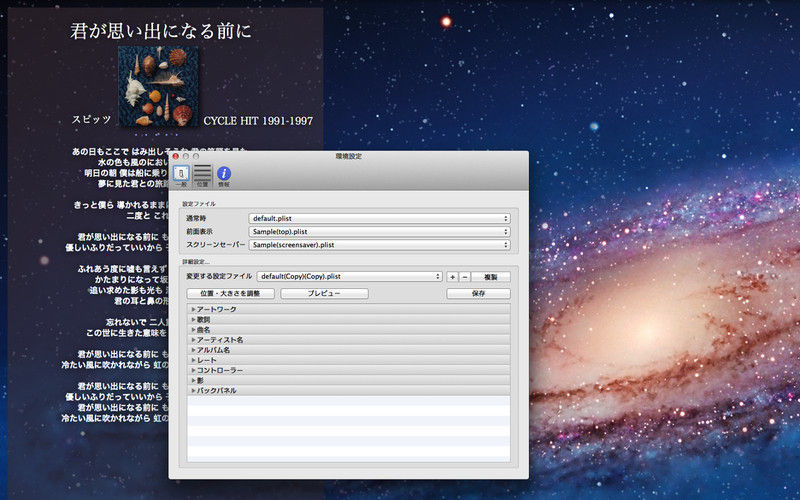The height and width of the screenshot is (500, 800).
Task: Click the スクリーンセーバー label
Action: pos(215,245)
